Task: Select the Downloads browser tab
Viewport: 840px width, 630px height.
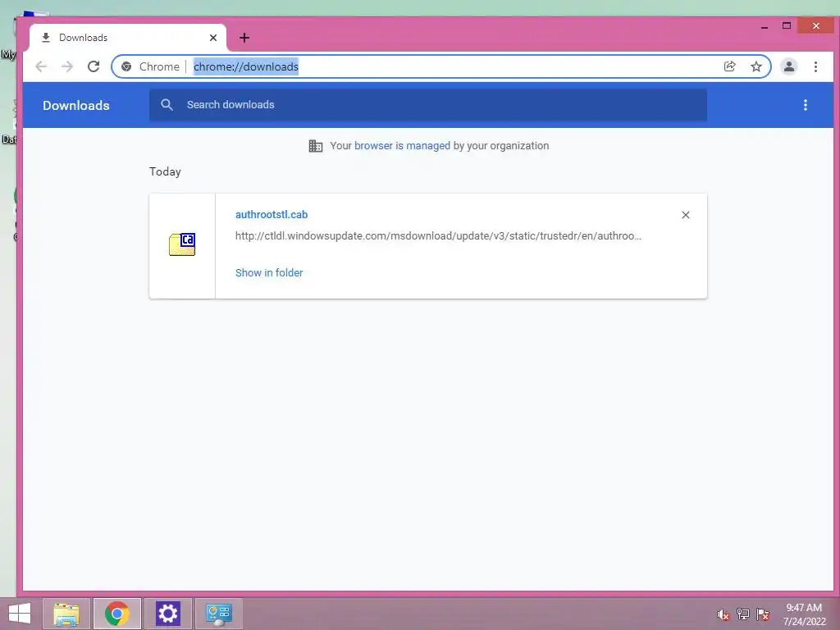Action: pyautogui.click(x=128, y=38)
